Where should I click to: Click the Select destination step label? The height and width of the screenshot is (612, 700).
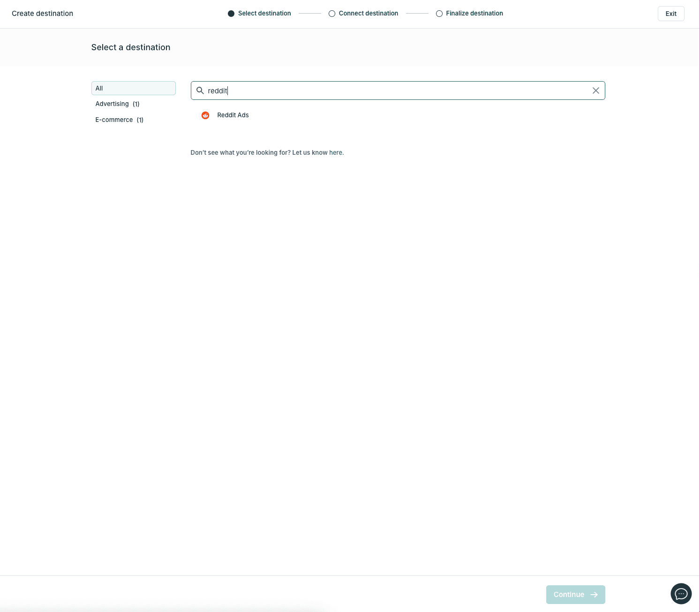tap(264, 13)
